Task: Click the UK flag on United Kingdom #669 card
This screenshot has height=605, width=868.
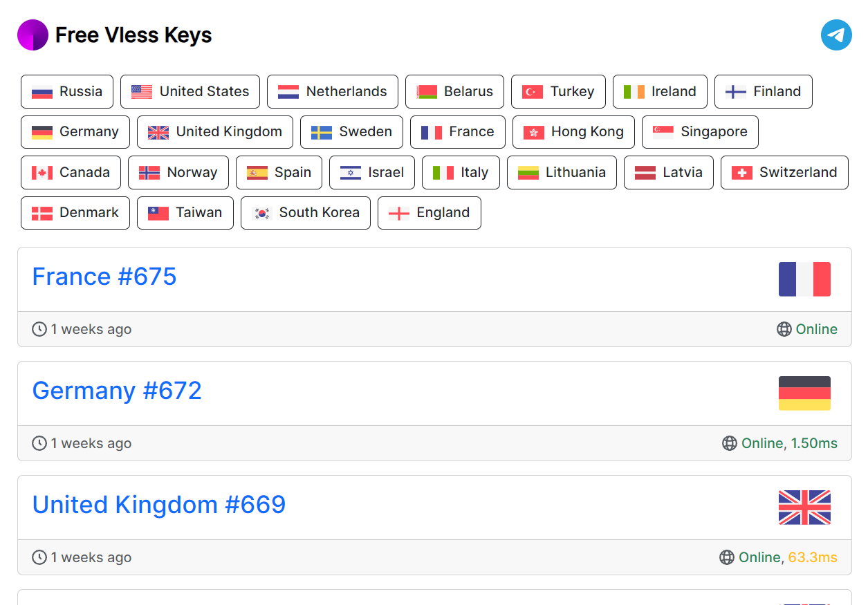Action: tap(804, 507)
